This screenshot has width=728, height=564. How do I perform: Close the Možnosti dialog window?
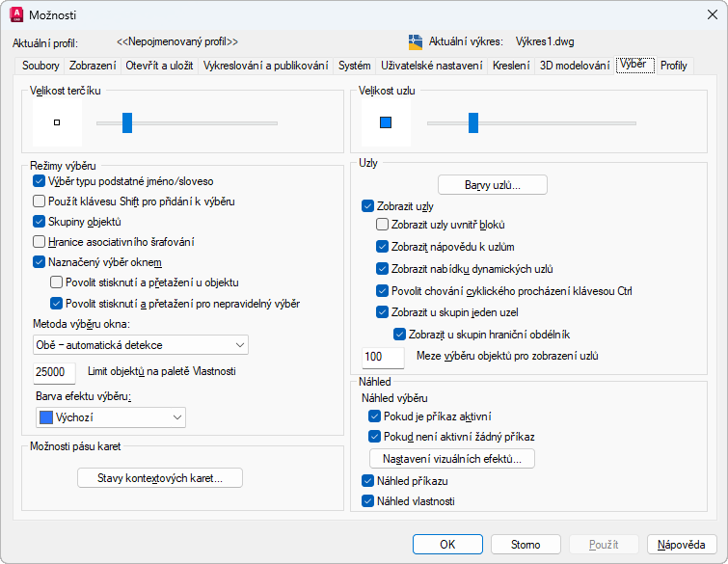tap(712, 14)
